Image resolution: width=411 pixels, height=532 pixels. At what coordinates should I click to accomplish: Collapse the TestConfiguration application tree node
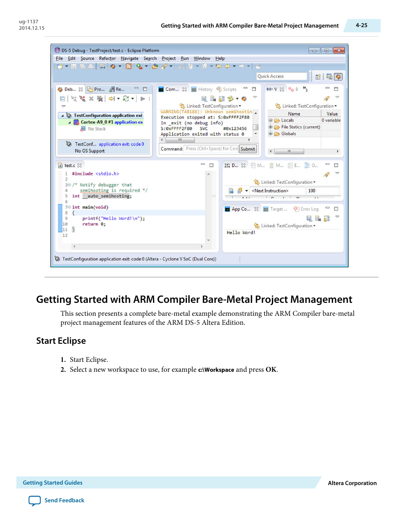tap(62, 115)
